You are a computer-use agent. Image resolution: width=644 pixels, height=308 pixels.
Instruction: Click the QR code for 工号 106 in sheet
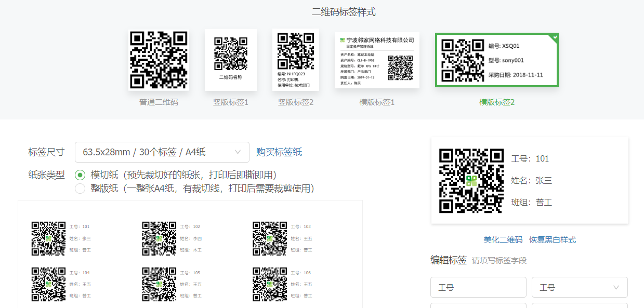tap(270, 284)
